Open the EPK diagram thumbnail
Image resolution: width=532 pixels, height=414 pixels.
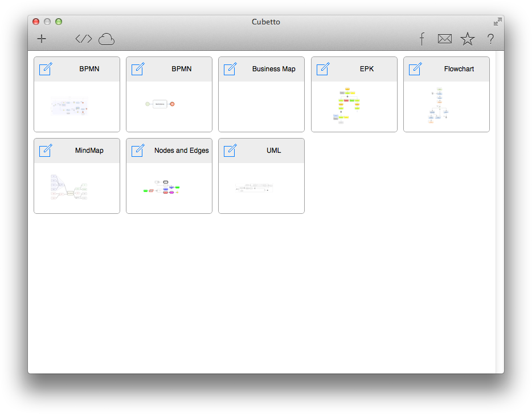tap(346, 105)
